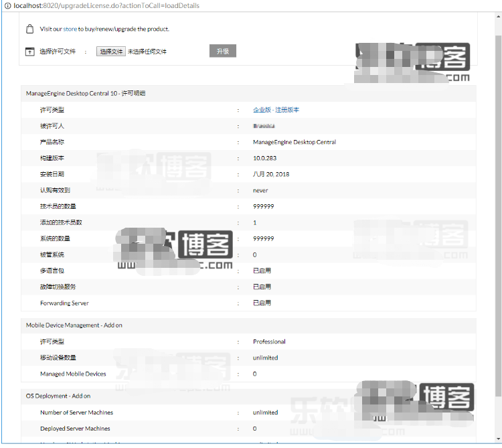Click the 许可类型 label in Desktop Central section
Screen dimensions: 502x448
point(52,110)
